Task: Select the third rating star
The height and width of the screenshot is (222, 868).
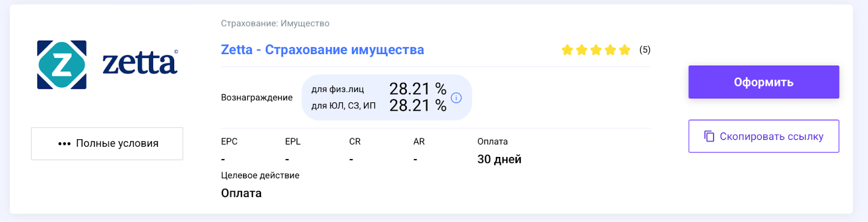Action: point(596,50)
